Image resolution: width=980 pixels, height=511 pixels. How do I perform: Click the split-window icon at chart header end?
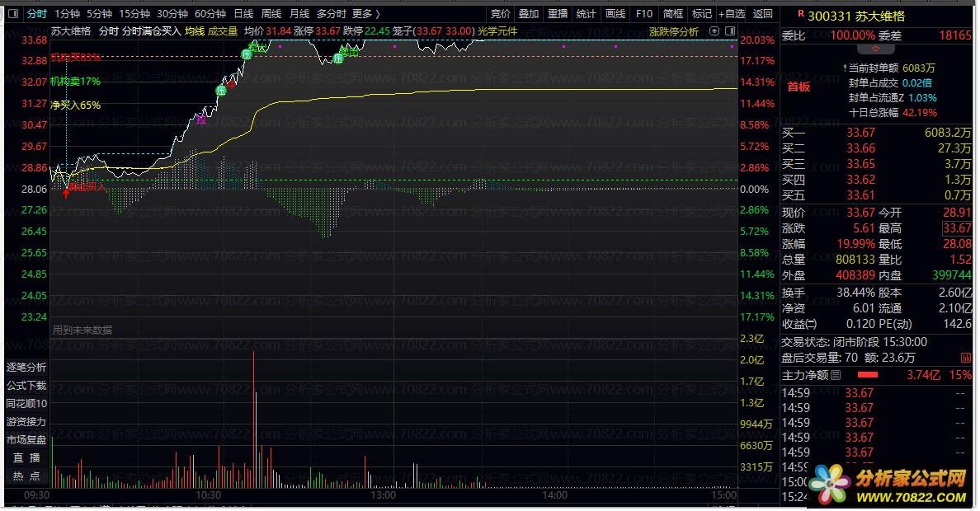[x=730, y=30]
